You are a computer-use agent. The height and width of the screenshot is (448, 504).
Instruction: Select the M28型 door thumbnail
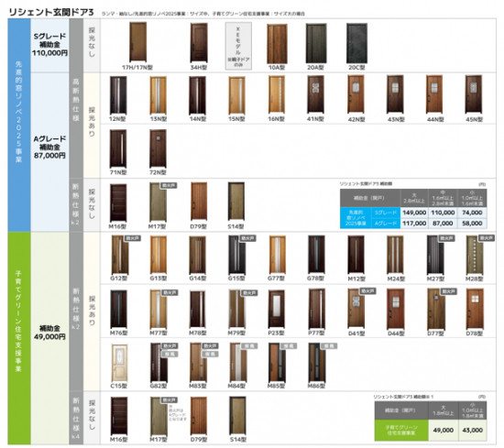click(475, 255)
